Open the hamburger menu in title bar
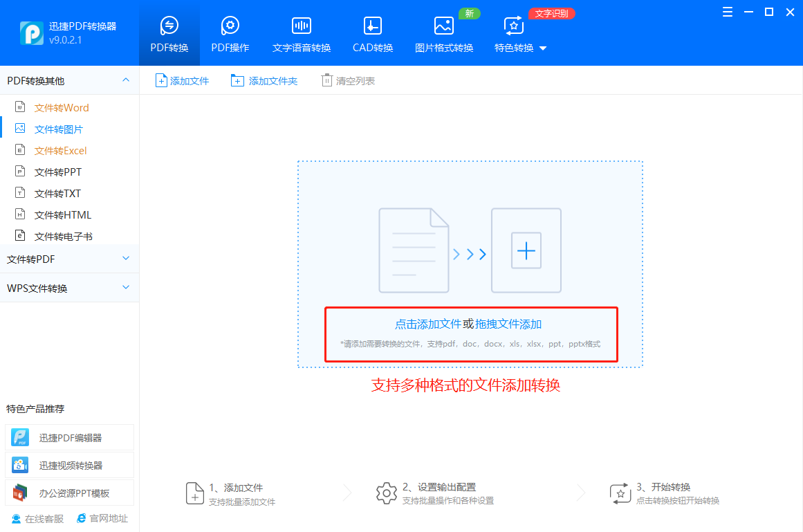Image resolution: width=803 pixels, height=532 pixels. [x=727, y=12]
